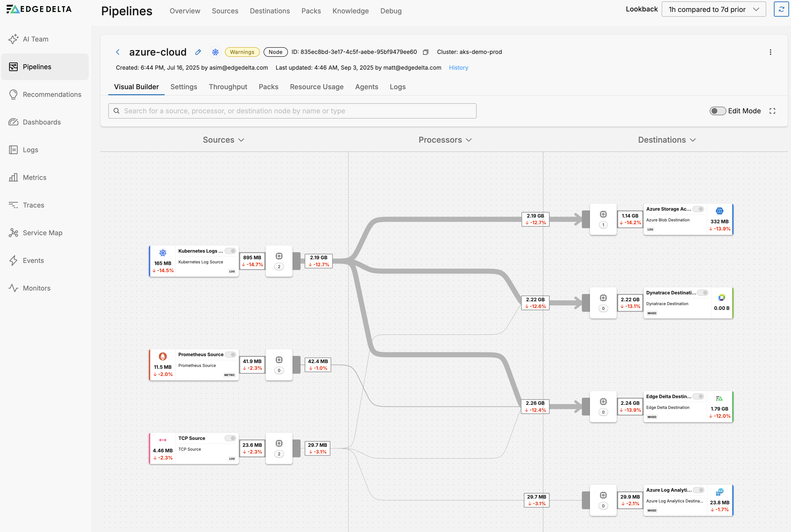
Task: Click the Warnings status badge
Action: (x=242, y=52)
